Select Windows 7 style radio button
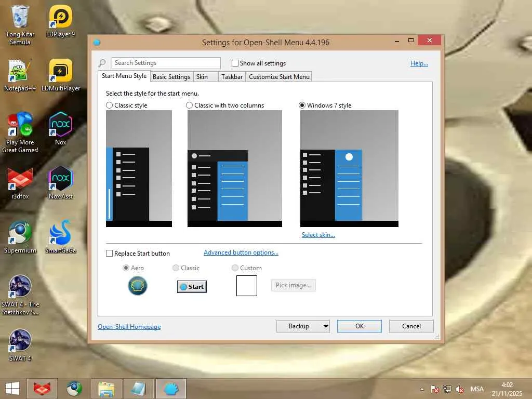The image size is (532, 399). coord(302,105)
